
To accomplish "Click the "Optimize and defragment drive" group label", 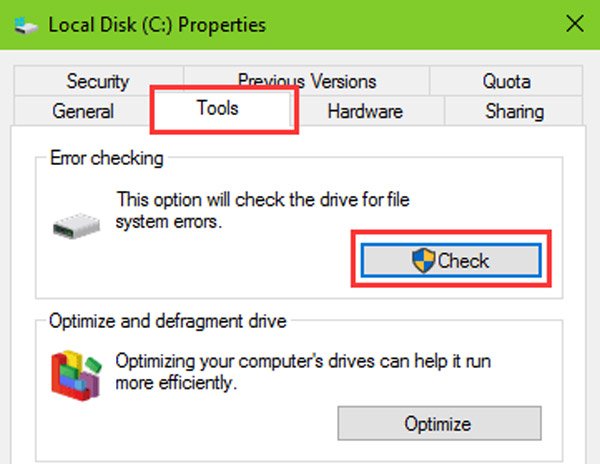I will pos(168,321).
